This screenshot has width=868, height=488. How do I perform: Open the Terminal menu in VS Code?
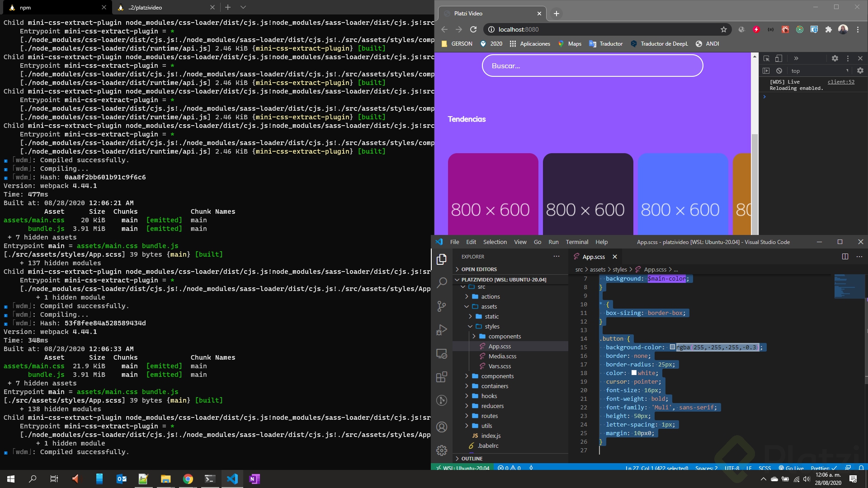tap(577, 242)
